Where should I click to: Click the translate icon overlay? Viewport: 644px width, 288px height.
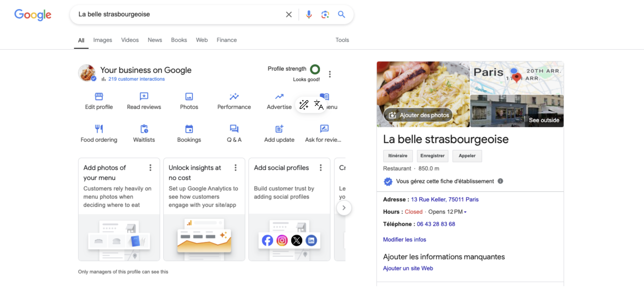click(319, 105)
